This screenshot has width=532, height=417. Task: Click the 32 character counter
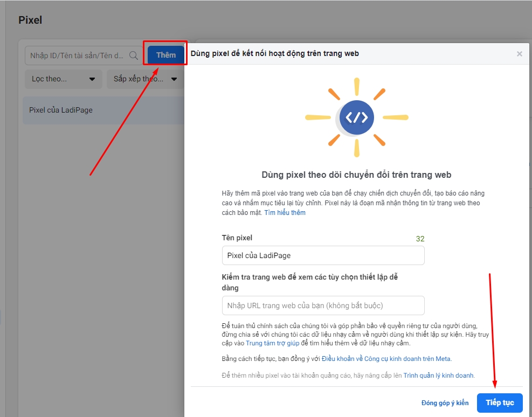pyautogui.click(x=420, y=239)
